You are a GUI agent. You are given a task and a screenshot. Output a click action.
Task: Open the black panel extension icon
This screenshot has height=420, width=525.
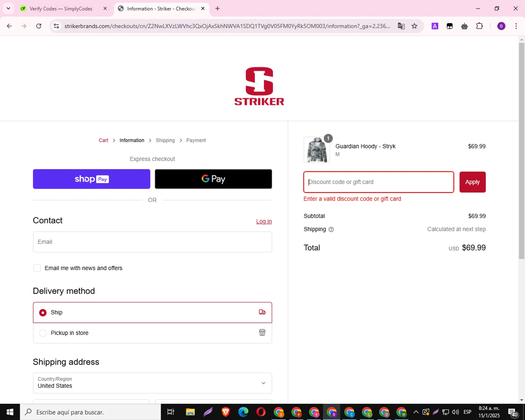coord(450,26)
